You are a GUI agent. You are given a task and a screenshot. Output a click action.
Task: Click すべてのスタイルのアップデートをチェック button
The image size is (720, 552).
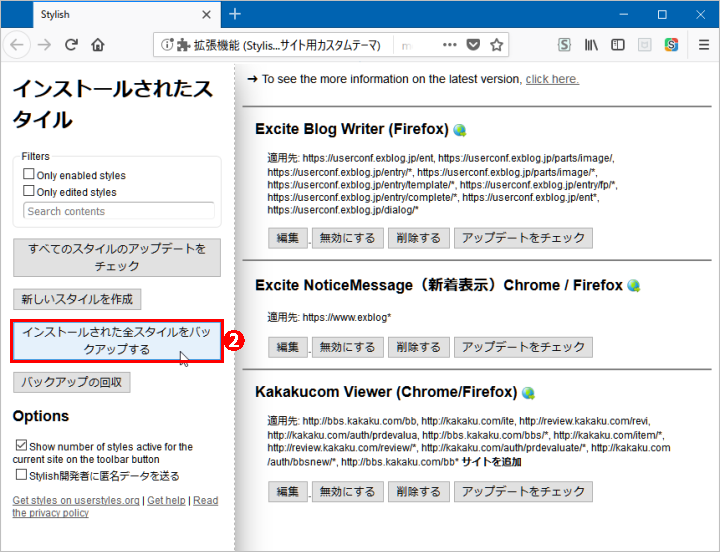coord(117,258)
